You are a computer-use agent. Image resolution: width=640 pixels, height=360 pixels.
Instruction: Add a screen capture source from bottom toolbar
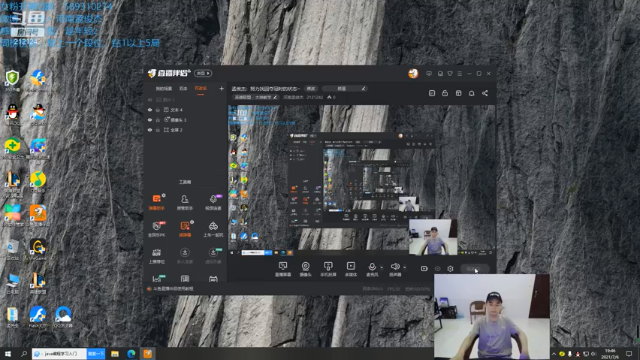pyautogui.click(x=283, y=269)
